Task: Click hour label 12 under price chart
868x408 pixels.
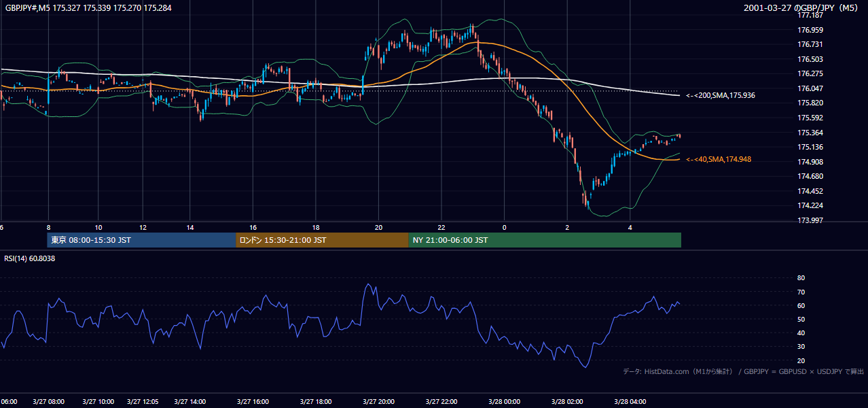Action: pos(144,227)
